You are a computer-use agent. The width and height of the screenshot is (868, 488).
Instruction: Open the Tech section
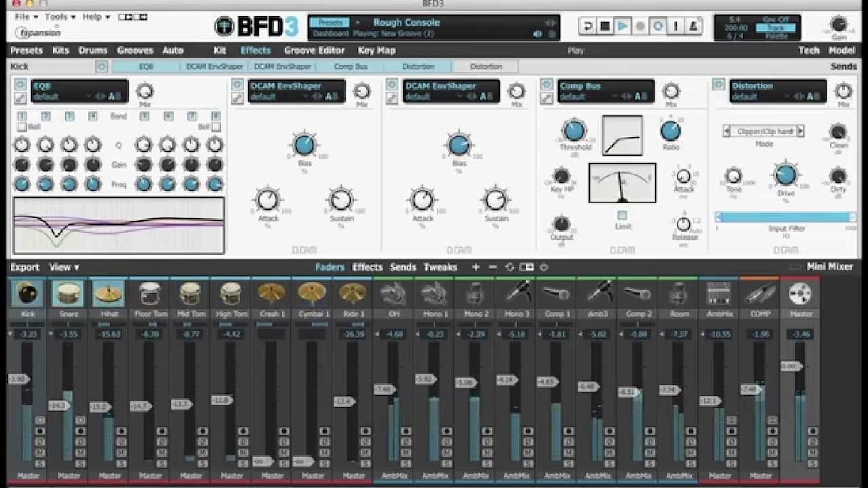(x=809, y=51)
